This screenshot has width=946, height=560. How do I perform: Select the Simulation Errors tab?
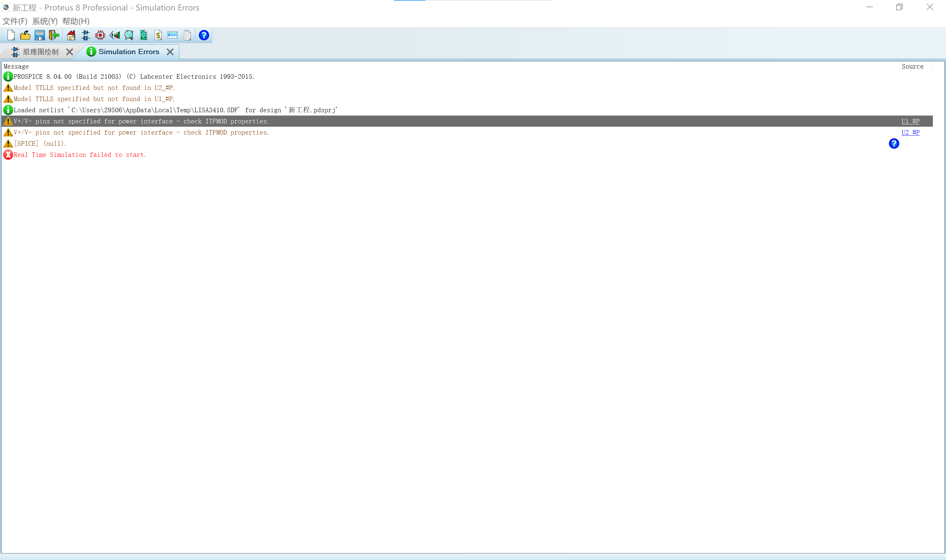pyautogui.click(x=129, y=52)
